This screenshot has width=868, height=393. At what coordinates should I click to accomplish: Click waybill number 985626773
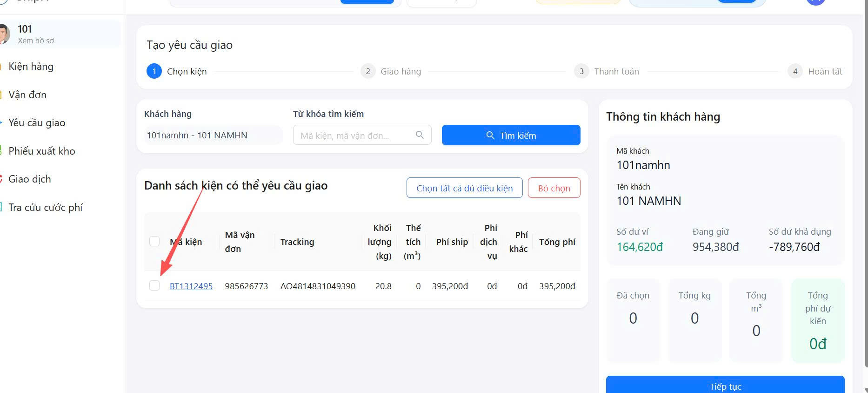247,286
